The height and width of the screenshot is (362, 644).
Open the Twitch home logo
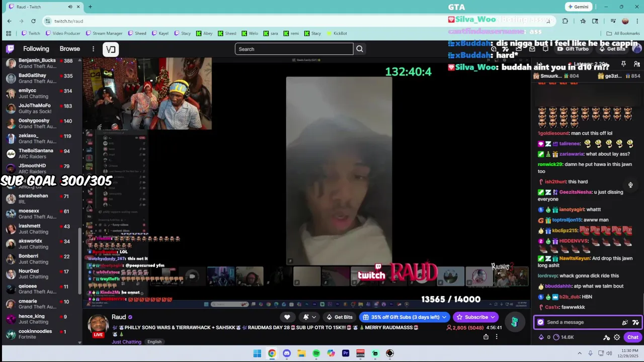[x=10, y=49]
